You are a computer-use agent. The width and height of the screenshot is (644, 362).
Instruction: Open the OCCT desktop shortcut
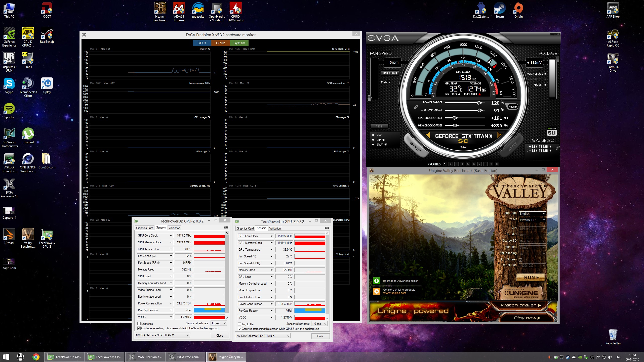[x=47, y=10]
